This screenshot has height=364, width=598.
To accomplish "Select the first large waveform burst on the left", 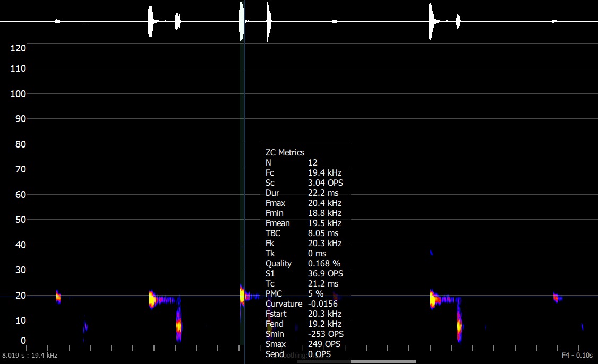I will point(151,22).
